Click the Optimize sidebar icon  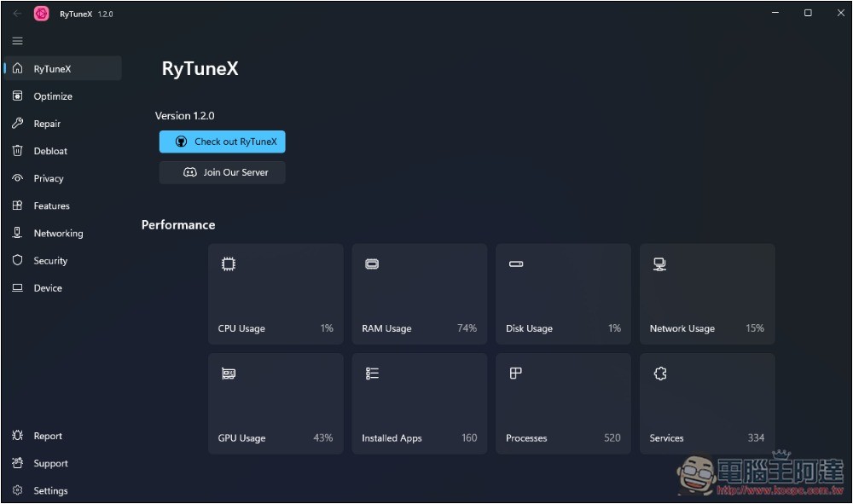(x=17, y=96)
